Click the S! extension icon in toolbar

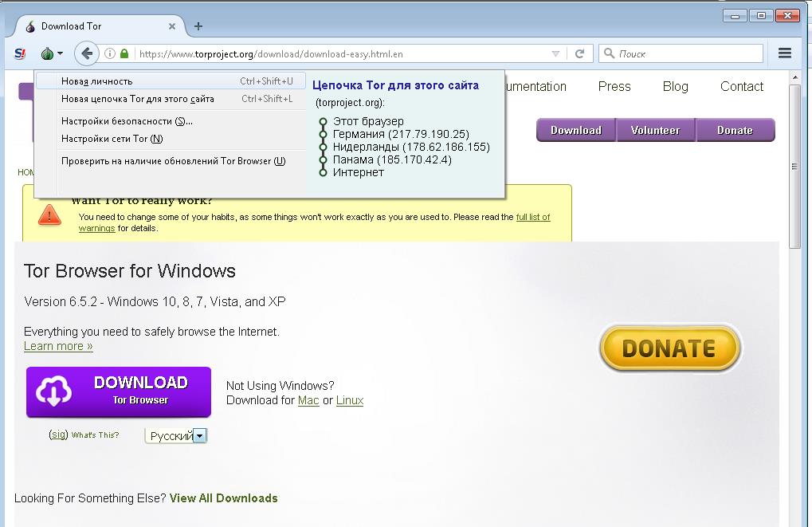[20, 53]
